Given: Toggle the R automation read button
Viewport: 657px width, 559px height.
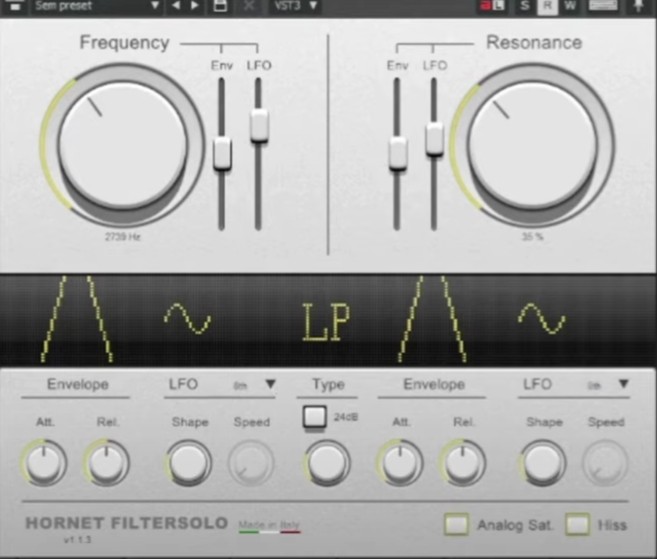Looking at the screenshot, I should tap(547, 6).
